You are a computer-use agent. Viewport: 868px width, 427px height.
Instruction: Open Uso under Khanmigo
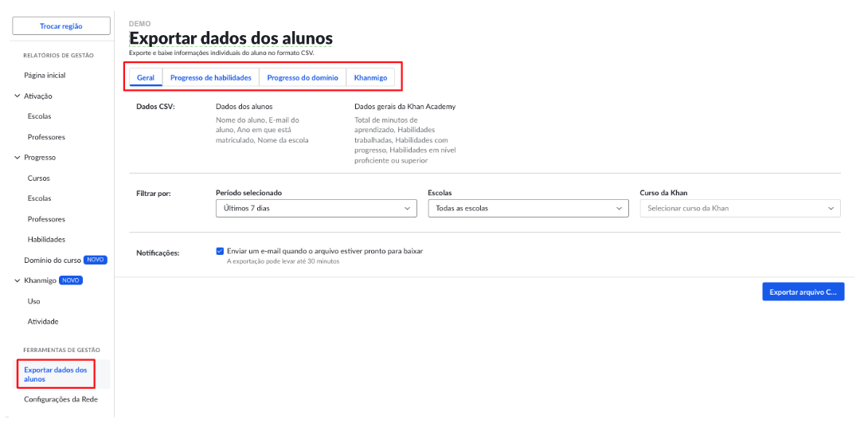coord(33,301)
